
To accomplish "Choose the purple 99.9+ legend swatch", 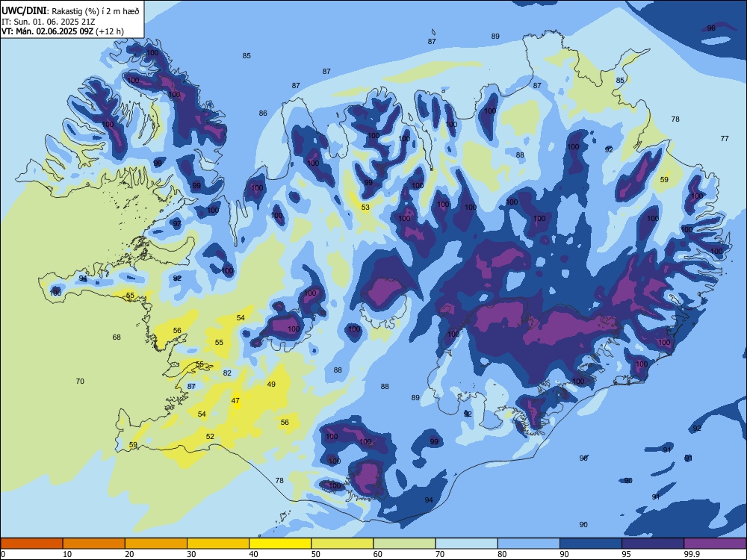I will (715, 544).
